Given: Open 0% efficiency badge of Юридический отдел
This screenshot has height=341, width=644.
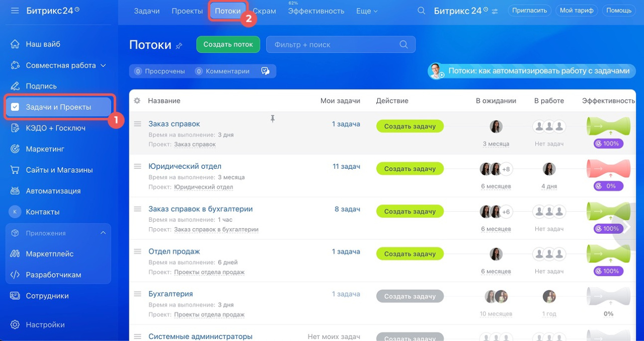Looking at the screenshot, I should (608, 186).
